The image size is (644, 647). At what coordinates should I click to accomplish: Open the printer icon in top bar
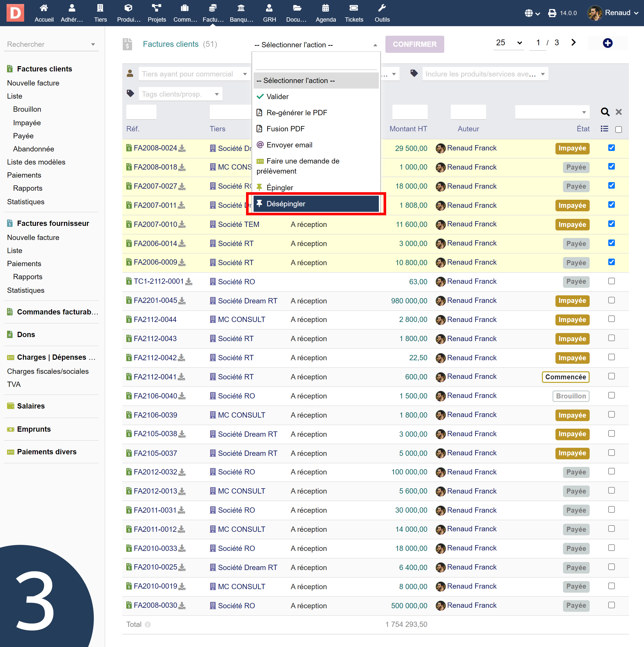pyautogui.click(x=552, y=13)
